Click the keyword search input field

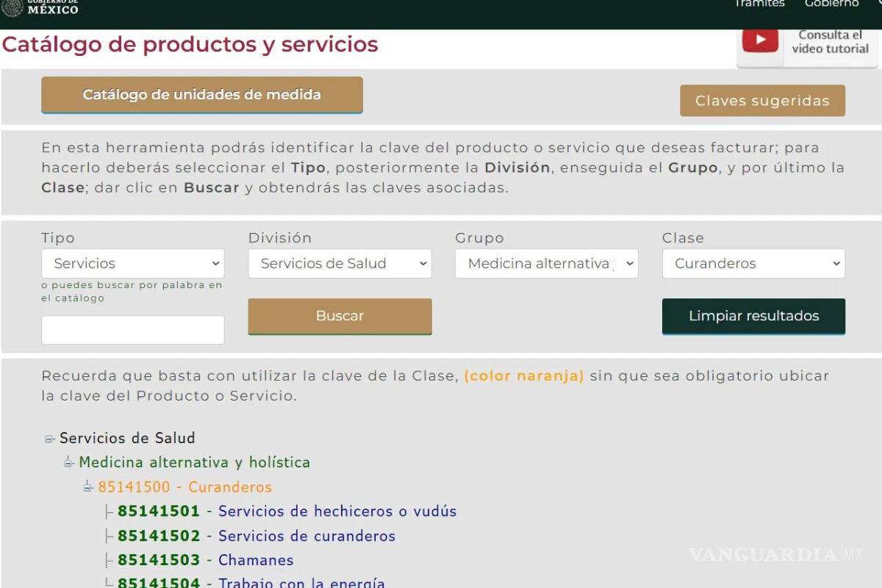[x=132, y=329]
